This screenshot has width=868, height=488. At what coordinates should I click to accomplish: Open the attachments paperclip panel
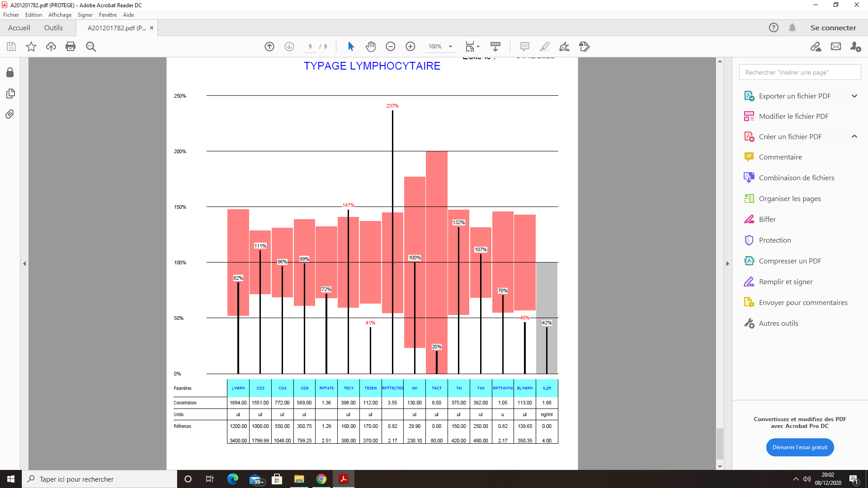tap(10, 114)
